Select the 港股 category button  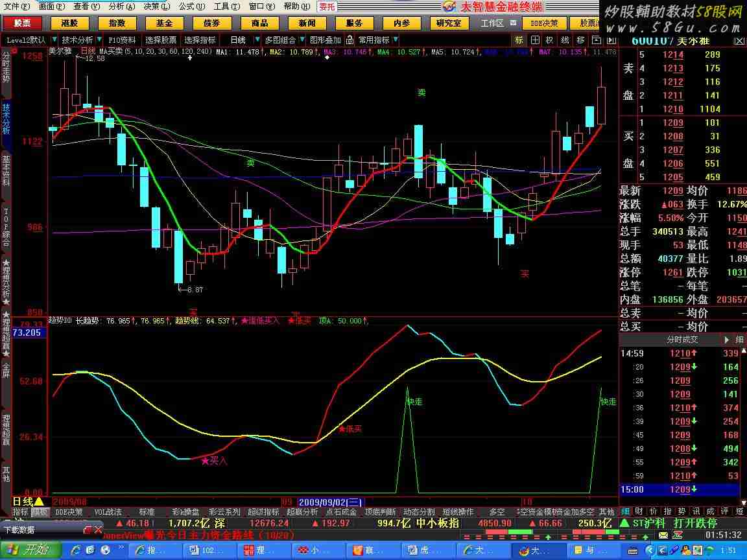[69, 23]
